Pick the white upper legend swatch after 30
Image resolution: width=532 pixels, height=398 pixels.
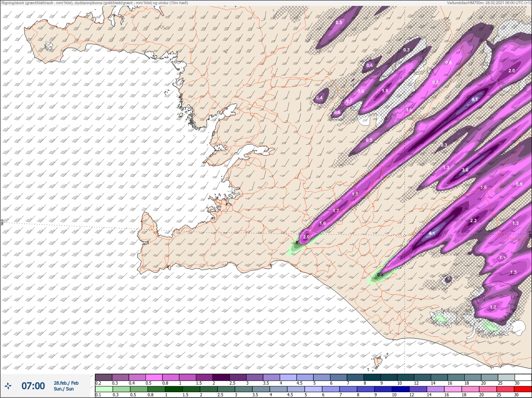(x=524, y=377)
